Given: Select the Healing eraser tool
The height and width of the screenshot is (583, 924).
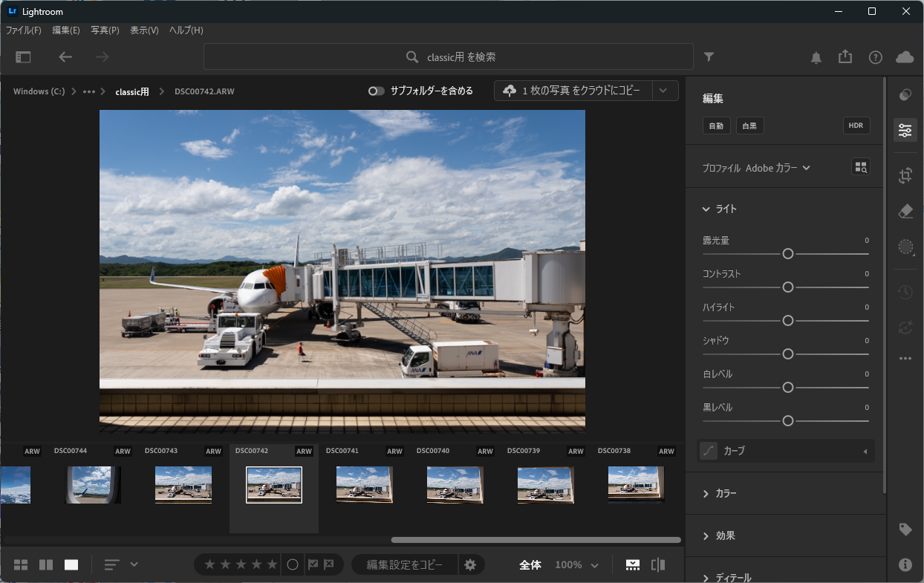Looking at the screenshot, I should pos(905,212).
